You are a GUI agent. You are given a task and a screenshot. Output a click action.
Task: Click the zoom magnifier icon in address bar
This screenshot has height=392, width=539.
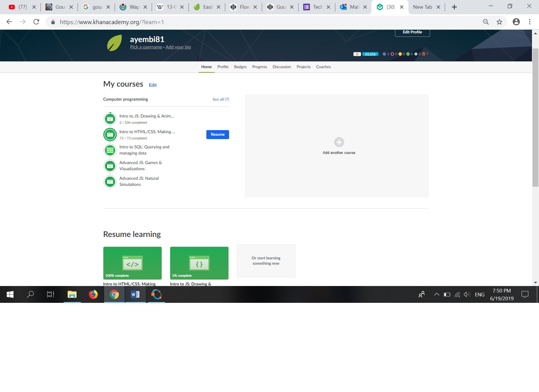pos(486,22)
